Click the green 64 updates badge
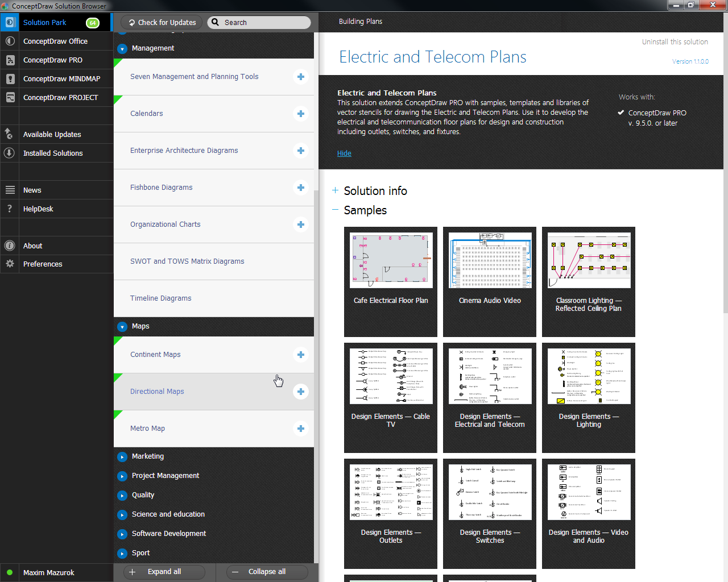 (x=93, y=23)
